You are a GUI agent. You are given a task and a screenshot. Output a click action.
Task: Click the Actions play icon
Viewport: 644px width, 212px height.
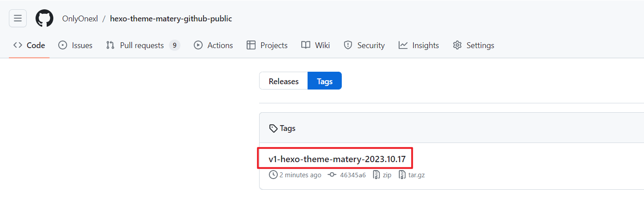(x=198, y=45)
